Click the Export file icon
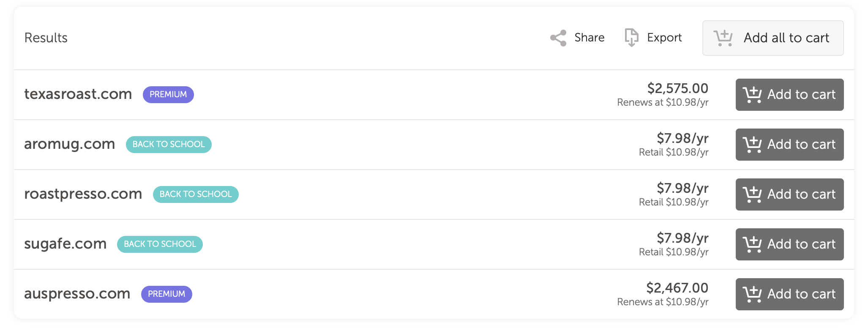868x334 pixels. (631, 38)
